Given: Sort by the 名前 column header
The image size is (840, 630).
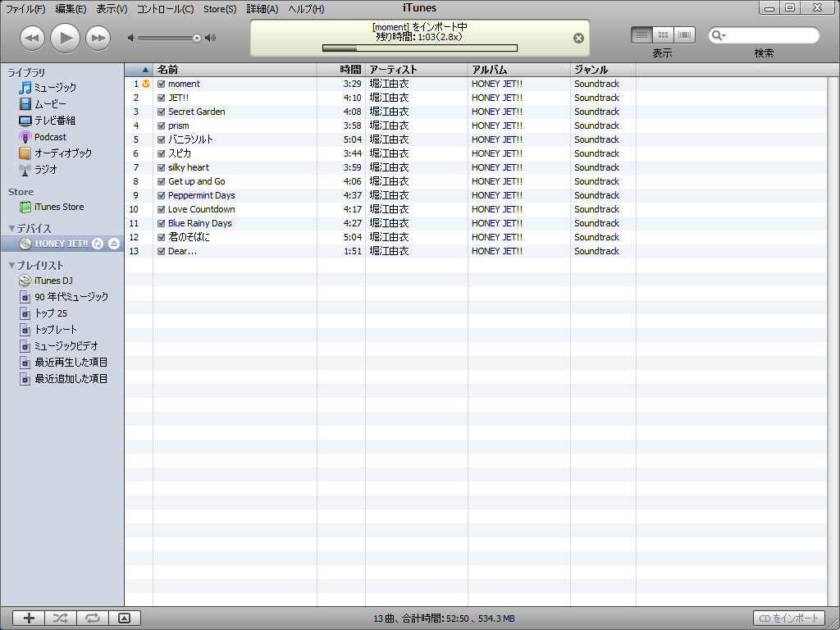Looking at the screenshot, I should (x=235, y=70).
